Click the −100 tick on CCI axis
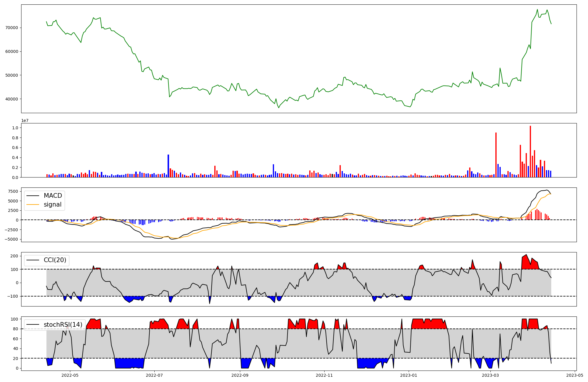The width and height of the screenshot is (588, 382). (x=12, y=296)
